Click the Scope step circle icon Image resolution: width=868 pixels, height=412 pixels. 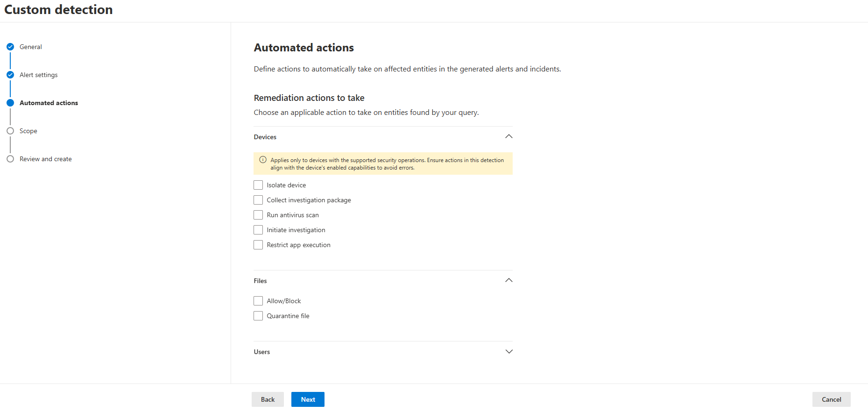click(x=10, y=131)
